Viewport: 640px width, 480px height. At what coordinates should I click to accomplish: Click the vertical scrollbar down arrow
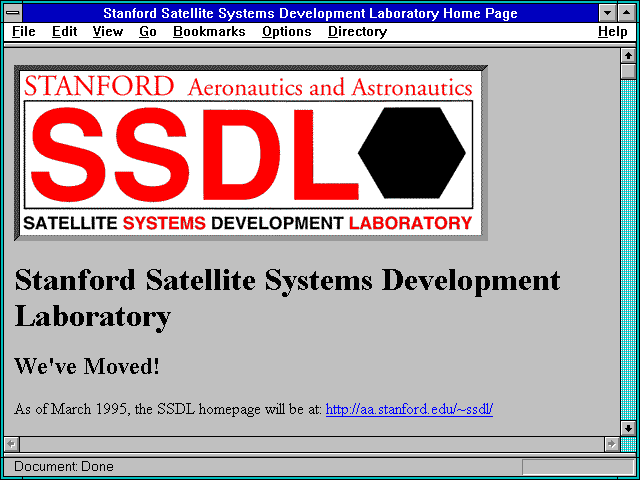point(628,428)
